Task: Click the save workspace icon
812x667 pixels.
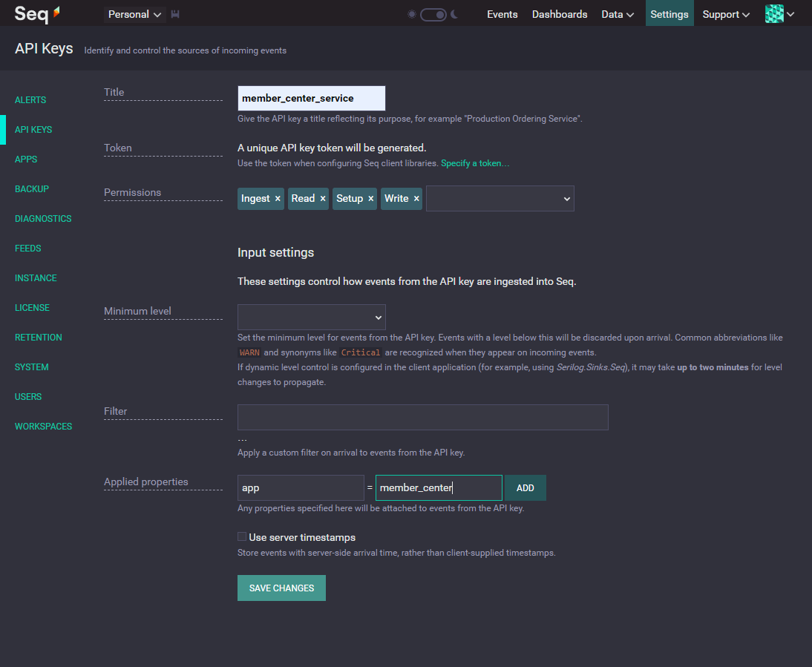Action: coord(175,15)
